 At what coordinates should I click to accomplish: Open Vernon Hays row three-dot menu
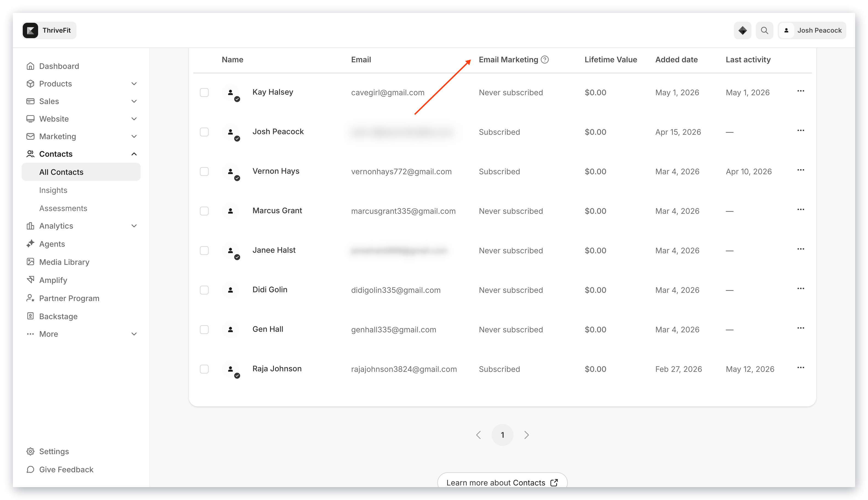(x=800, y=170)
